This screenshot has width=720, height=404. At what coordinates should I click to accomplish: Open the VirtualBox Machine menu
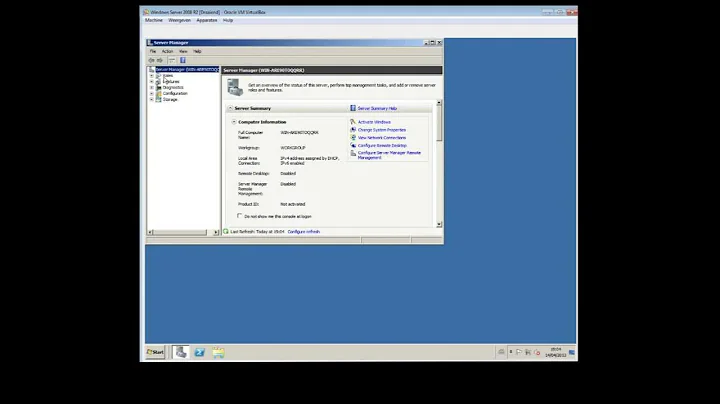[x=154, y=20]
